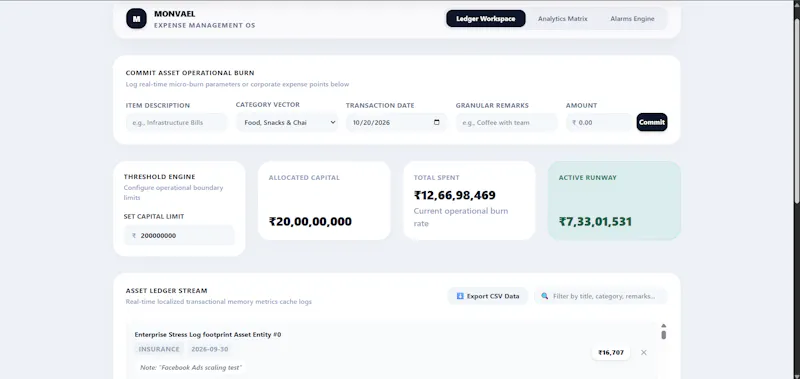
Task: Click the Commit button
Action: [652, 122]
